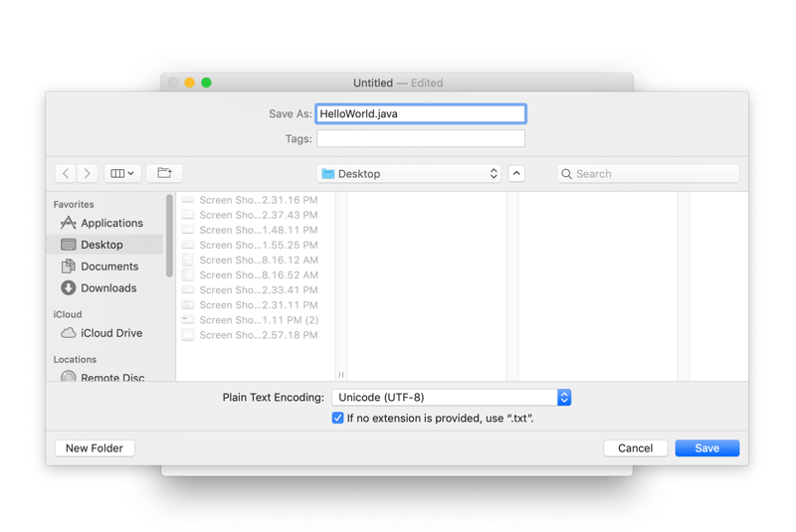The height and width of the screenshot is (532, 796).
Task: Select file Screen Sho...8.16.12 AM
Action: click(256, 261)
